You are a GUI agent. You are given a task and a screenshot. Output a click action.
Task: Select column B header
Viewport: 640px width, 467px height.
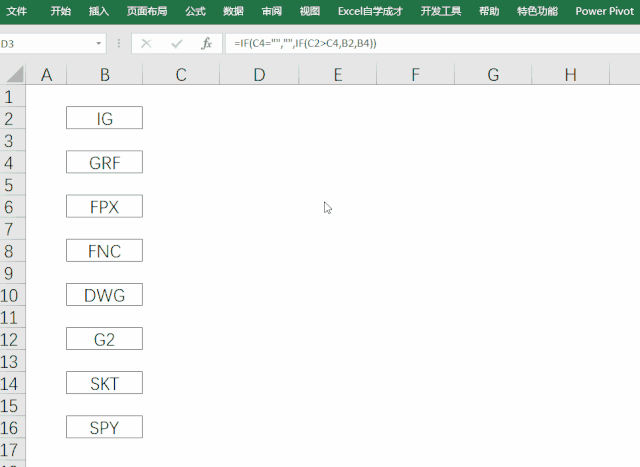(x=104, y=75)
